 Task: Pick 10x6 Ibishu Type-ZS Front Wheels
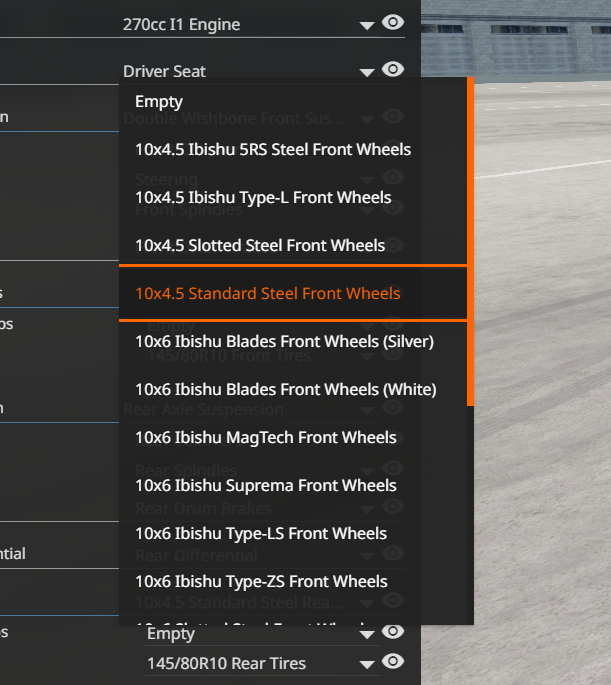pyautogui.click(x=261, y=581)
